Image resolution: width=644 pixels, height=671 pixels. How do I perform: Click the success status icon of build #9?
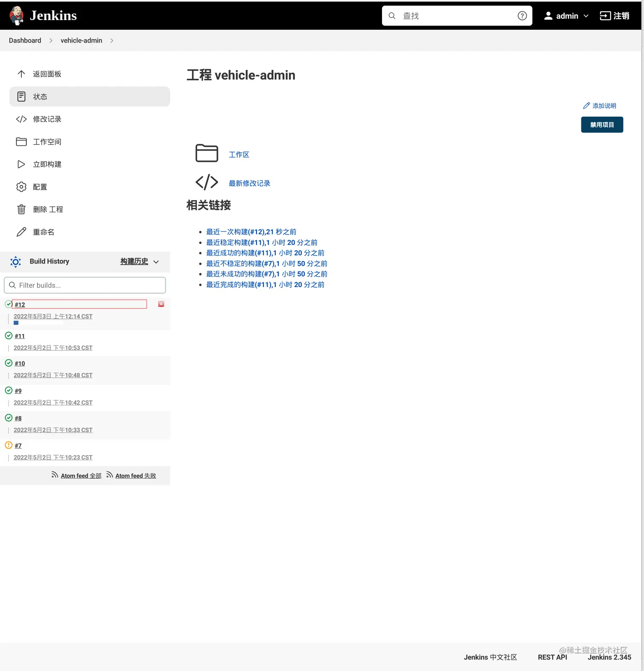[x=9, y=390]
